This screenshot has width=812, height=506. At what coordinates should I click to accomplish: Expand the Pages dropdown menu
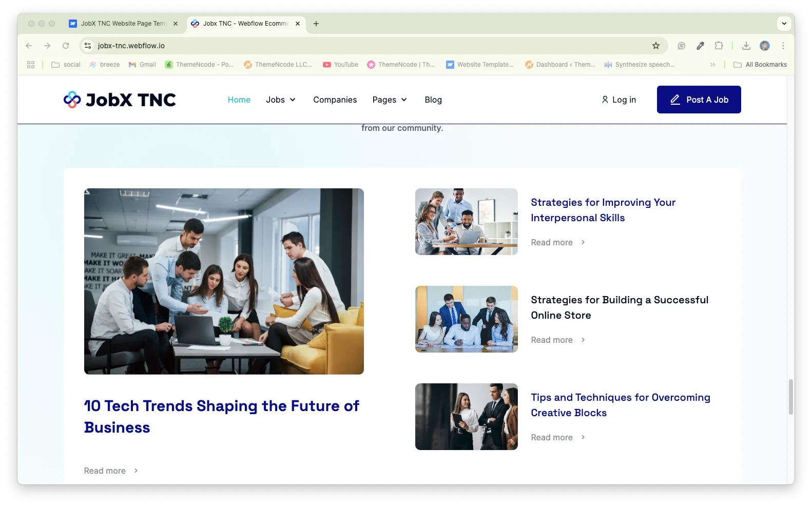click(390, 100)
